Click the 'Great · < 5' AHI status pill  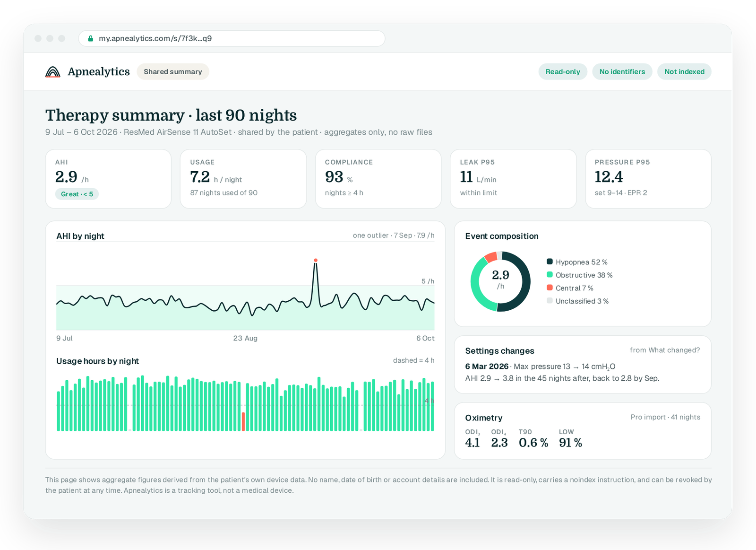77,194
